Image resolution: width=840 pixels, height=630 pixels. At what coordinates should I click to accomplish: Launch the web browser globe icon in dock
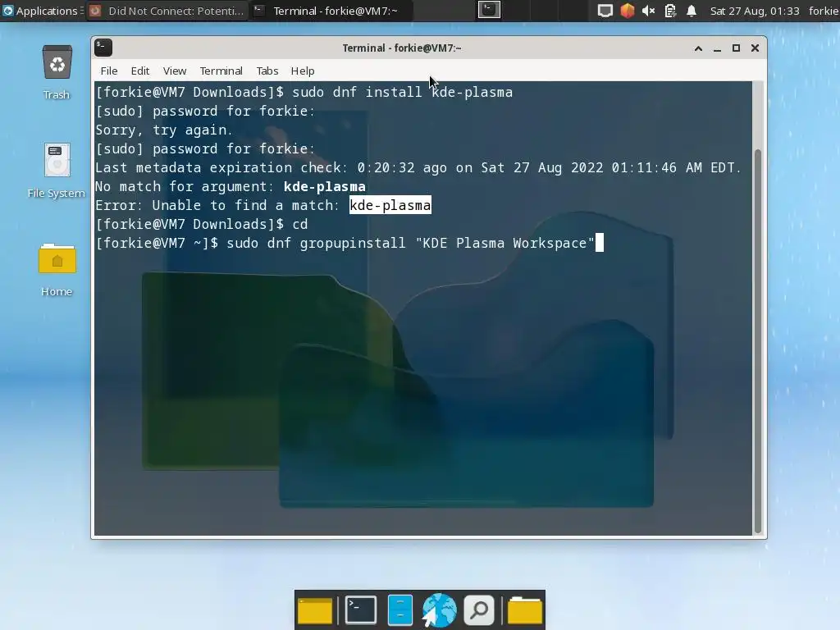point(440,609)
